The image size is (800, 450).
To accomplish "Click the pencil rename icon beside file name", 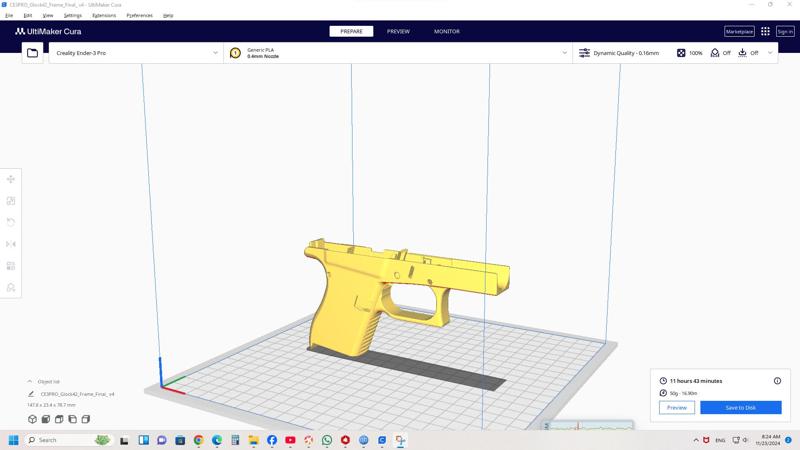I will [31, 394].
